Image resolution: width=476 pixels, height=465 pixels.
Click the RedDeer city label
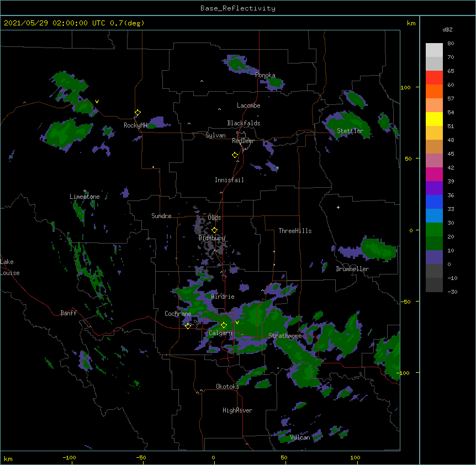[x=243, y=141]
